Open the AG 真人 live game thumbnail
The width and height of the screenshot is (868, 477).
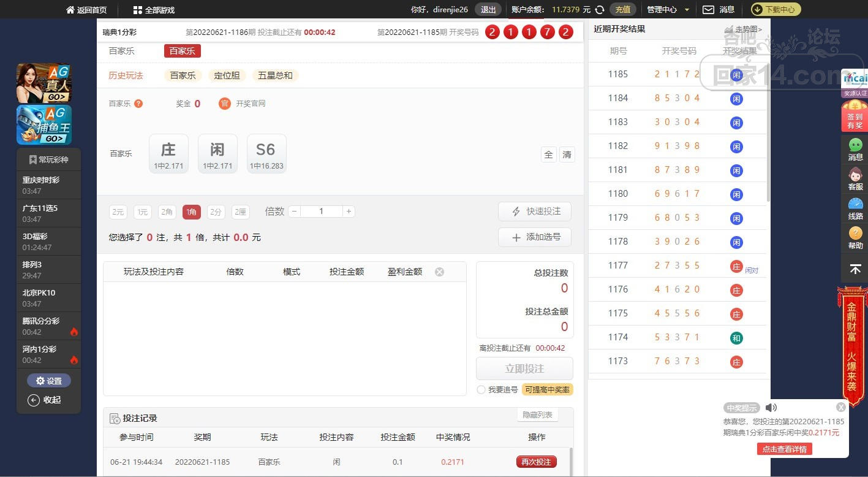pos(43,83)
